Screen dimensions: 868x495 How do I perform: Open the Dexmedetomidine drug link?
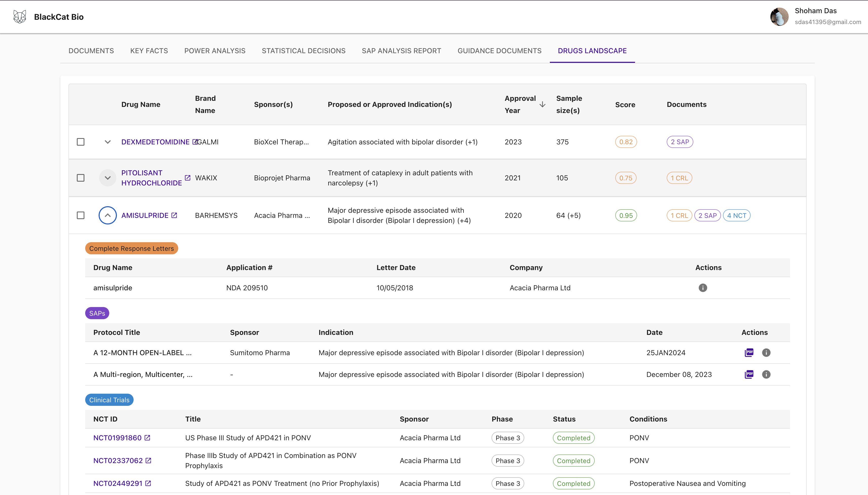(x=155, y=142)
